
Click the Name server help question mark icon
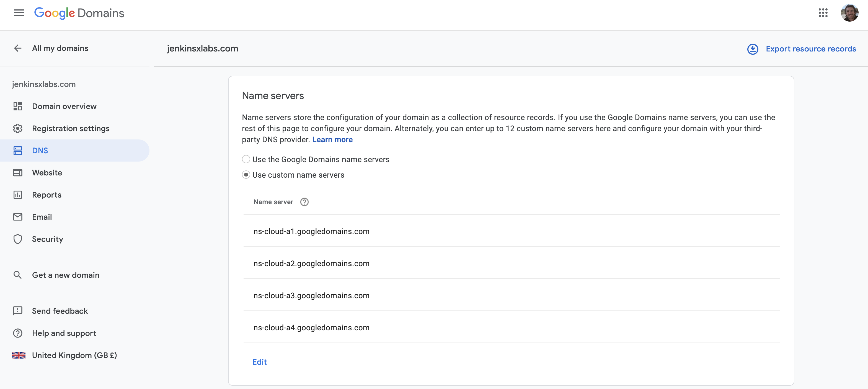(x=304, y=202)
